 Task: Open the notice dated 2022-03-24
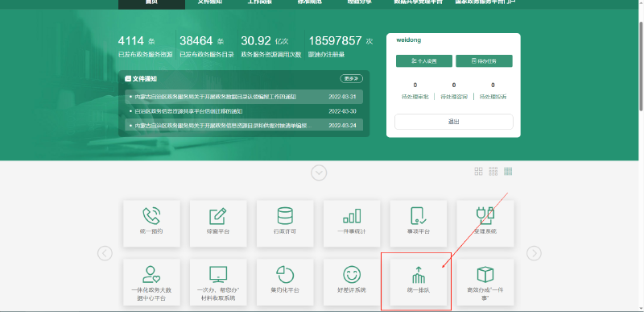[x=244, y=126]
